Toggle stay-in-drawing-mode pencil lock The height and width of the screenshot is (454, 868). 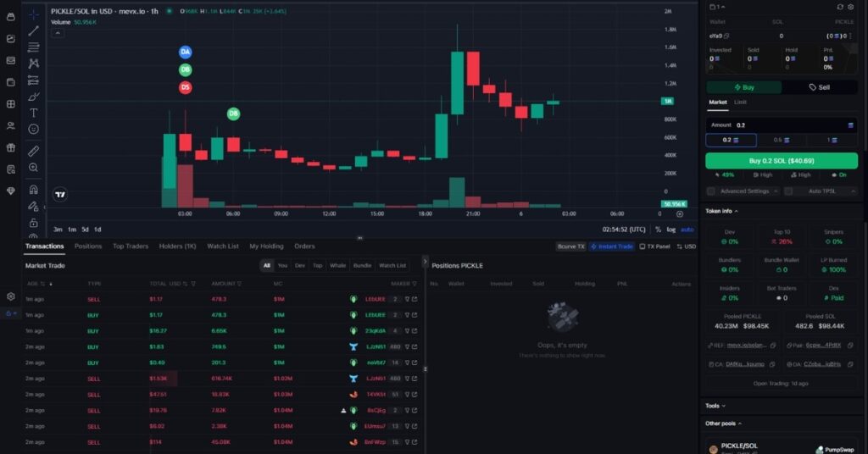tap(33, 207)
